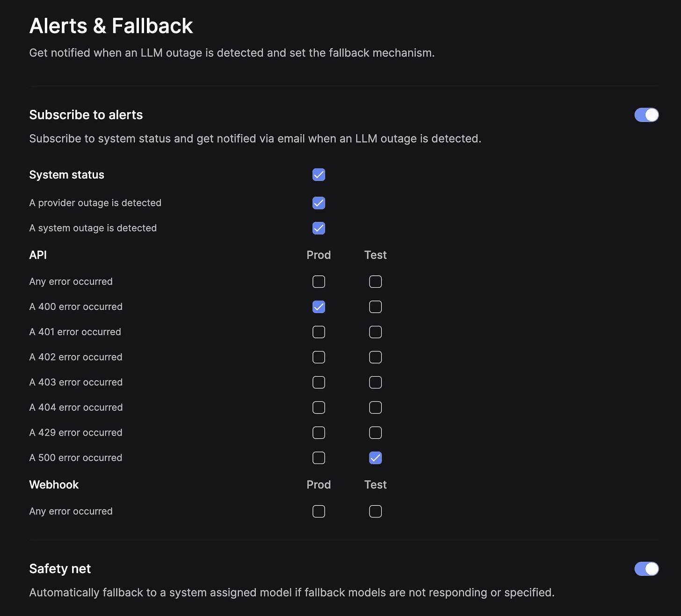
Task: Click 'A 404 error occurred' label
Action: click(76, 408)
